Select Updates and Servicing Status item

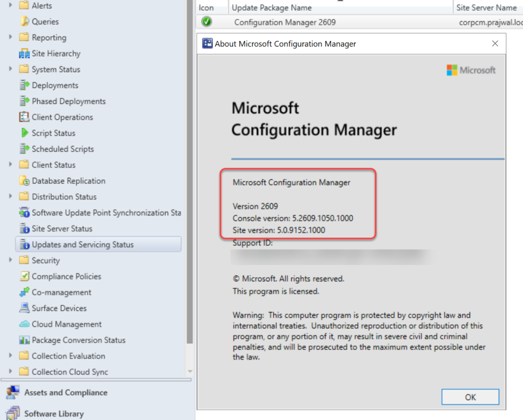99,244
